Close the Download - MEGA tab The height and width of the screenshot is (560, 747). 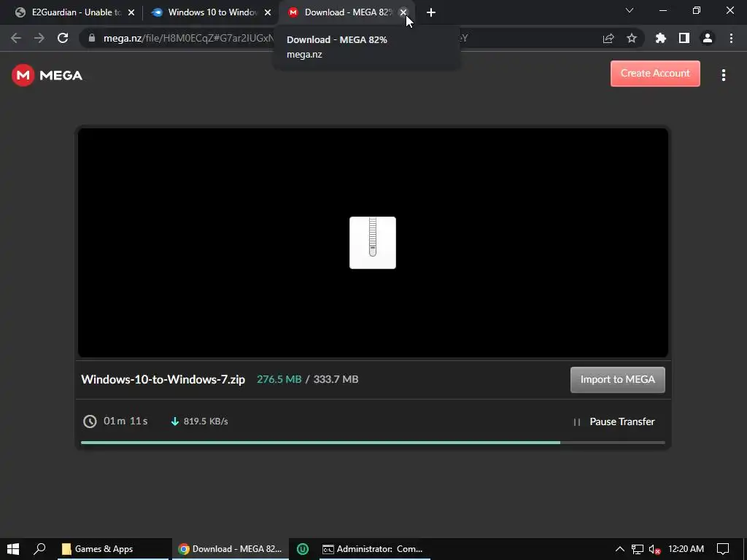click(403, 12)
